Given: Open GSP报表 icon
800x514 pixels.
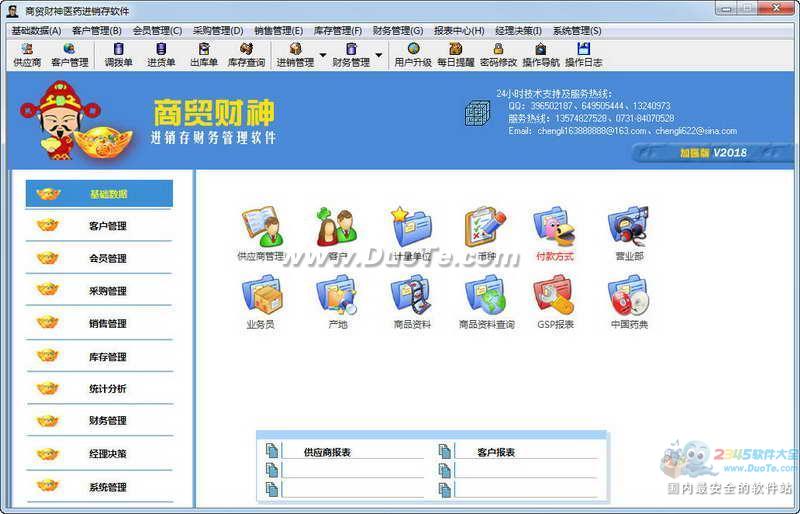Looking at the screenshot, I should click(555, 302).
